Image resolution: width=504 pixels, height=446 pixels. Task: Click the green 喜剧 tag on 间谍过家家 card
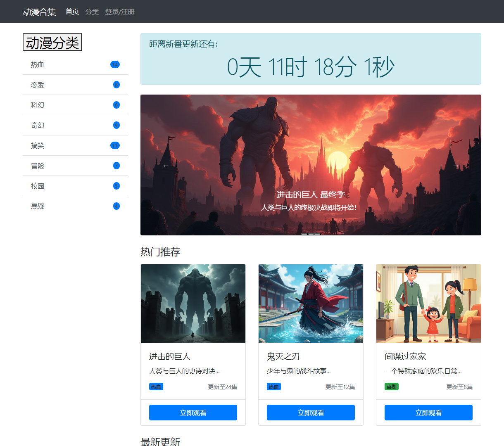(x=392, y=387)
